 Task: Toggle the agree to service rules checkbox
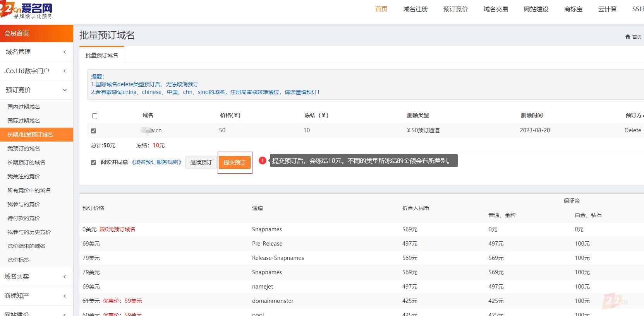(93, 162)
